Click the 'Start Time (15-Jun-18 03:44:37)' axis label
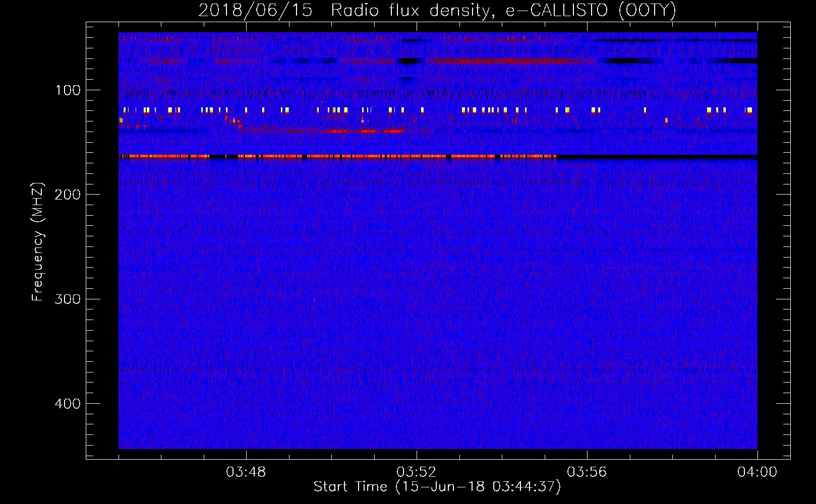 tap(437, 487)
